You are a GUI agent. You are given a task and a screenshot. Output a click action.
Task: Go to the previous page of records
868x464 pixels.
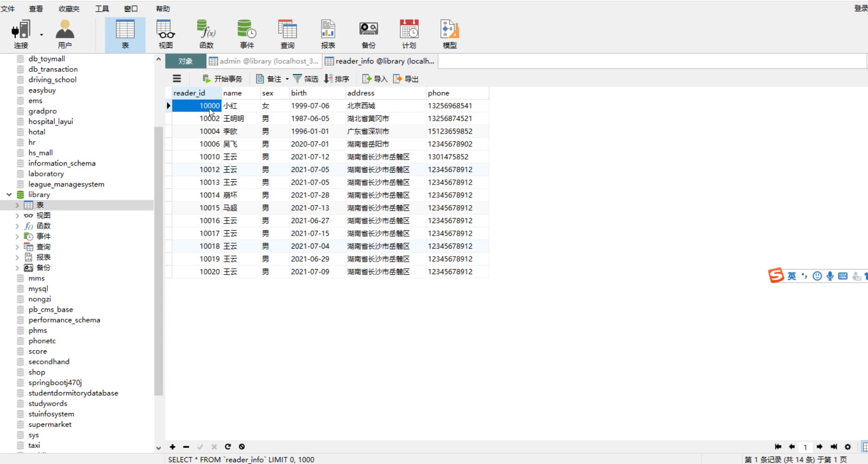[x=792, y=447]
